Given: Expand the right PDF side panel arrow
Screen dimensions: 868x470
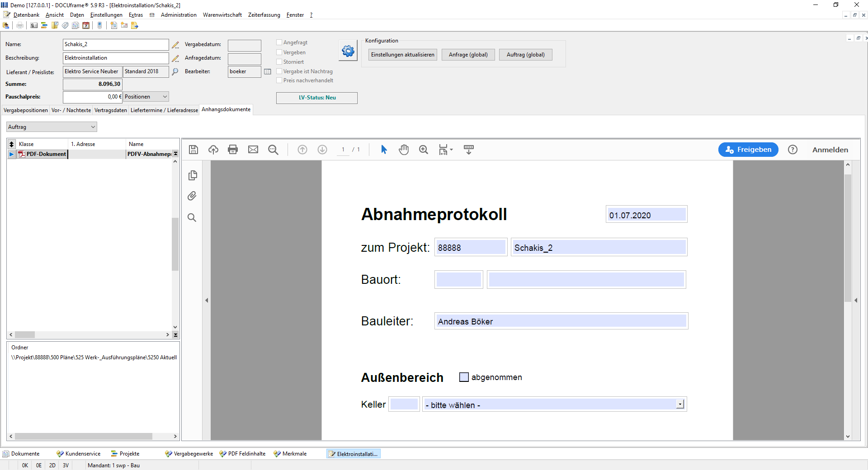Looking at the screenshot, I should coord(856,301).
